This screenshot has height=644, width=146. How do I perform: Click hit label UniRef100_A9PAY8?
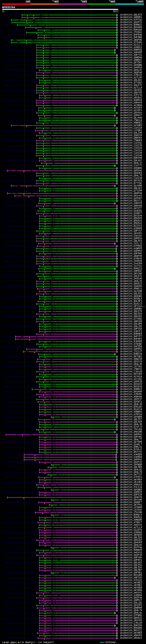[x=131, y=103]
